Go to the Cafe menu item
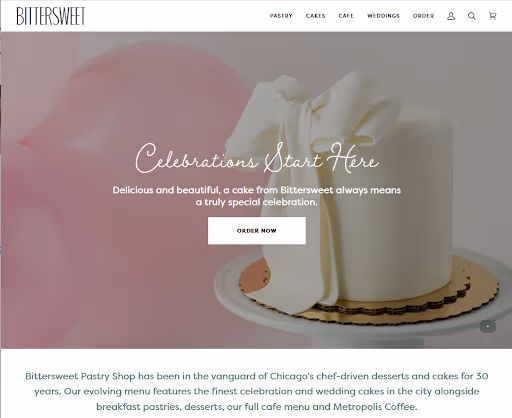 click(346, 16)
